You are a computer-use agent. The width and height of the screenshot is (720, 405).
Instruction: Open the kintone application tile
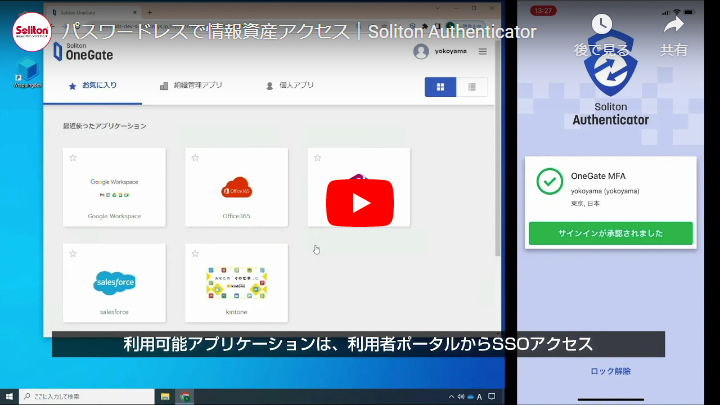(236, 284)
